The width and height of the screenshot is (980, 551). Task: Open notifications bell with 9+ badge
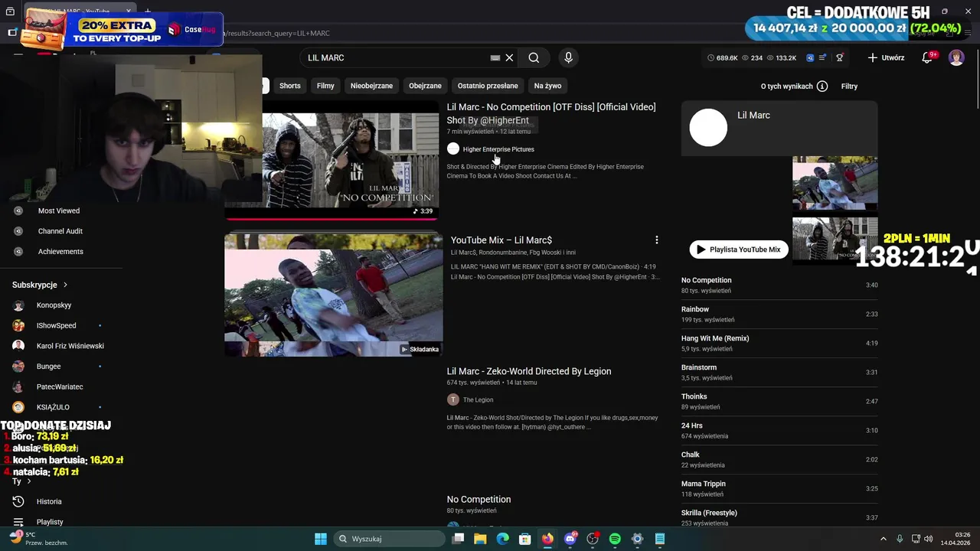click(x=927, y=57)
